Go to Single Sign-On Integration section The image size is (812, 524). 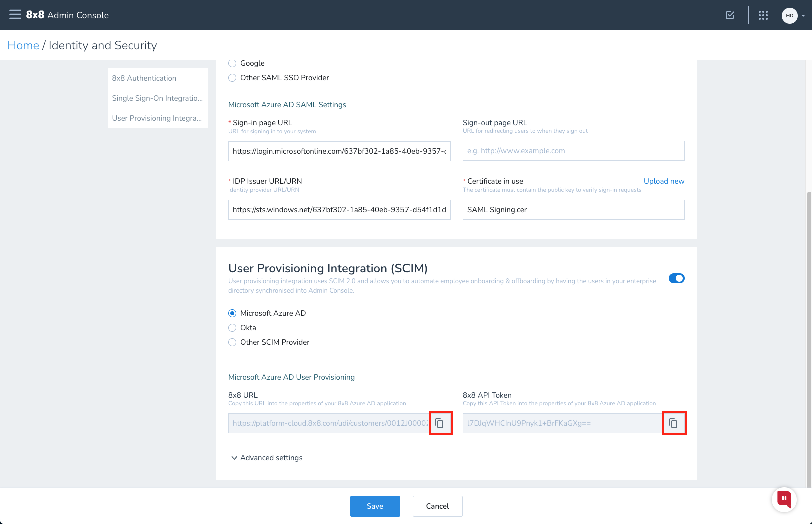click(157, 98)
